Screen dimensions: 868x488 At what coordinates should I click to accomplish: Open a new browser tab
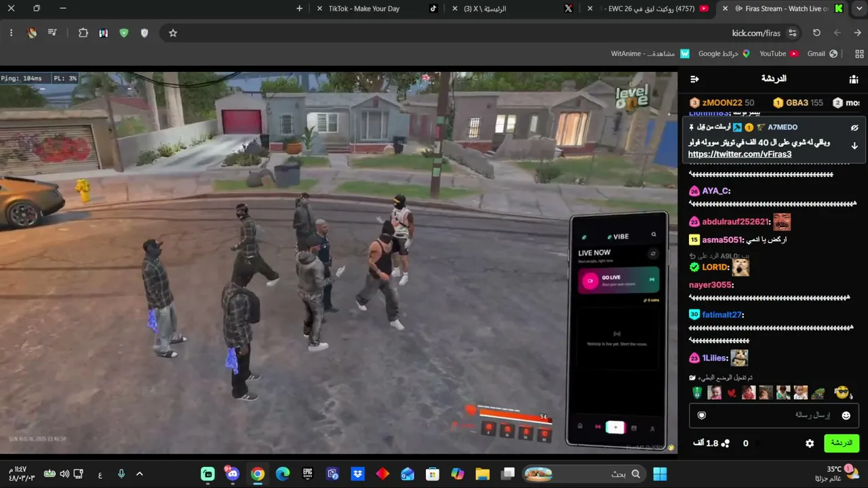pos(299,9)
